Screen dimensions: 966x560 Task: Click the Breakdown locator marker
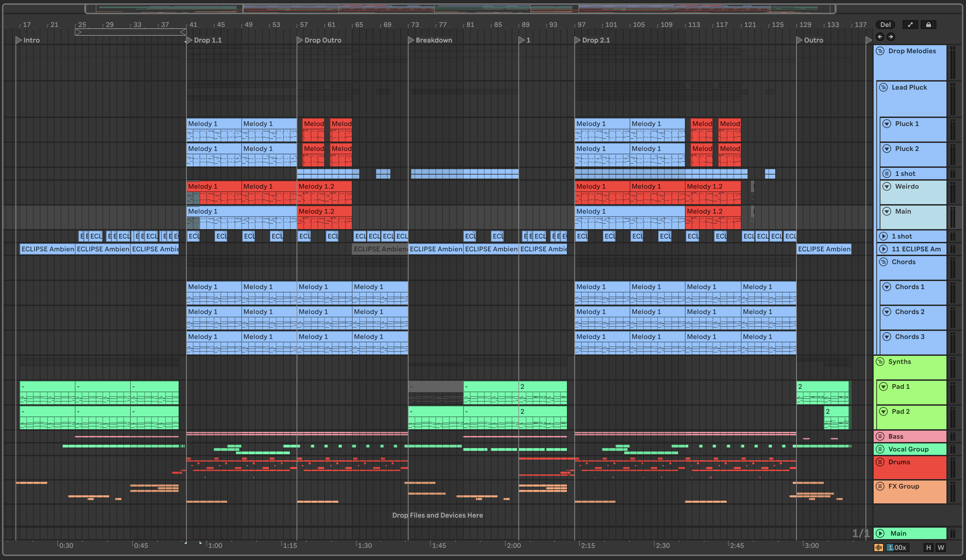pos(411,40)
